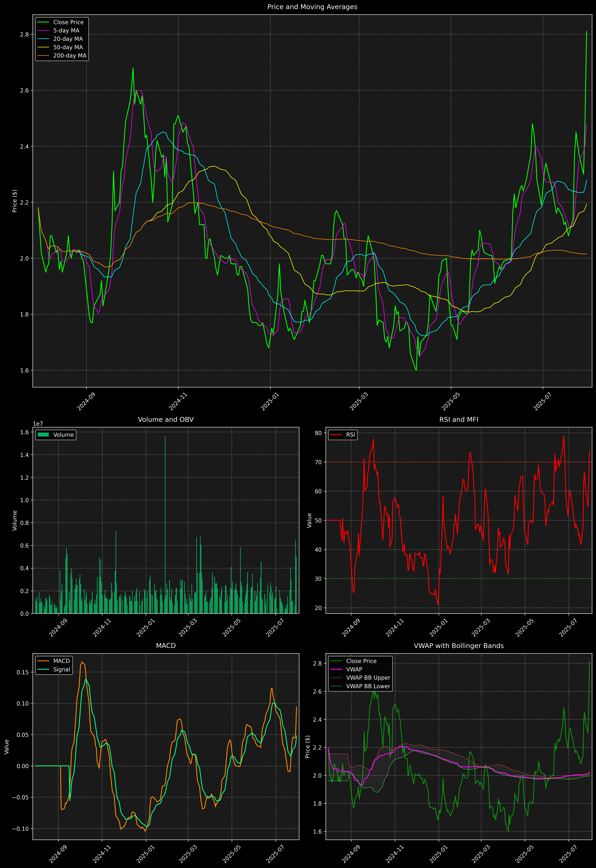Click the 'Volume and OBV' chart title
The height and width of the screenshot is (868, 596).
pyautogui.click(x=166, y=419)
